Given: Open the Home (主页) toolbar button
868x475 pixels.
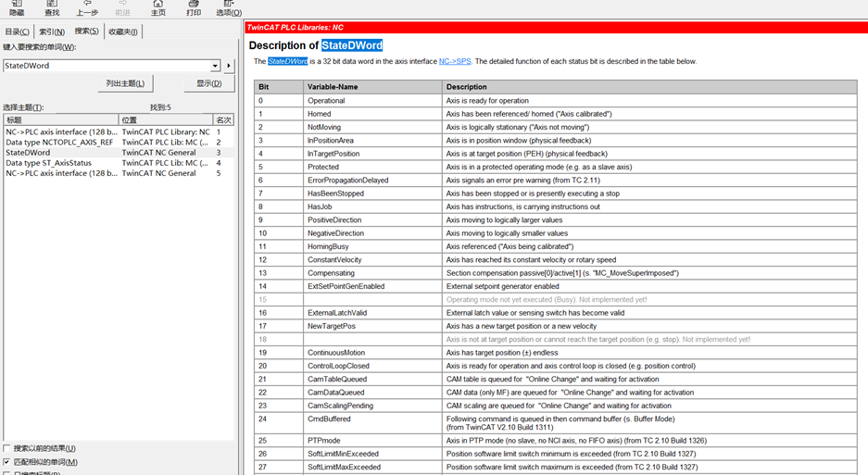Looking at the screenshot, I should (x=157, y=8).
